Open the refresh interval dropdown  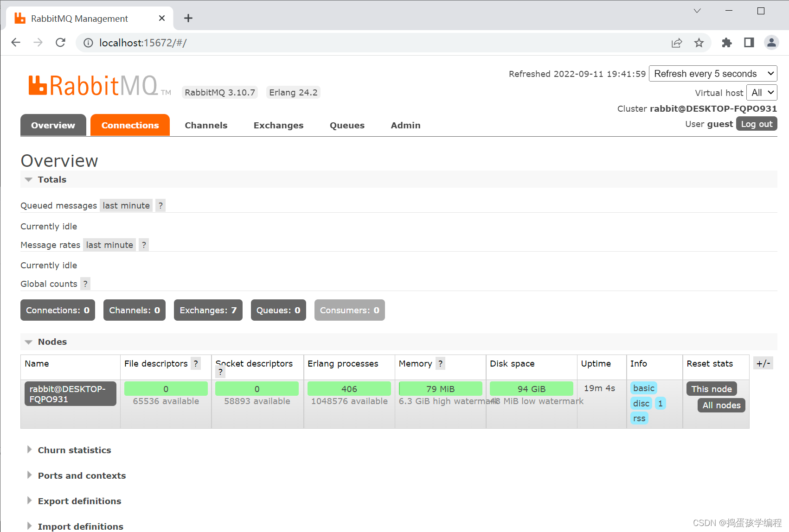(x=713, y=74)
